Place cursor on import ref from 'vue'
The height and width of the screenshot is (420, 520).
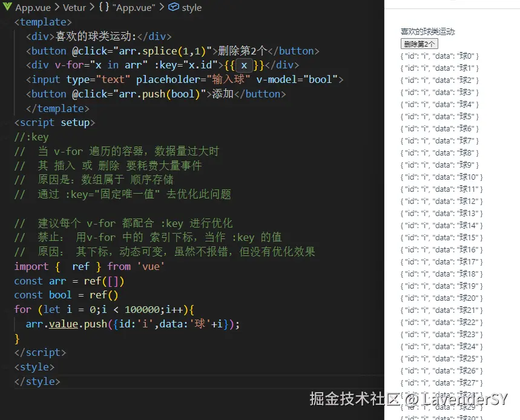(x=89, y=266)
